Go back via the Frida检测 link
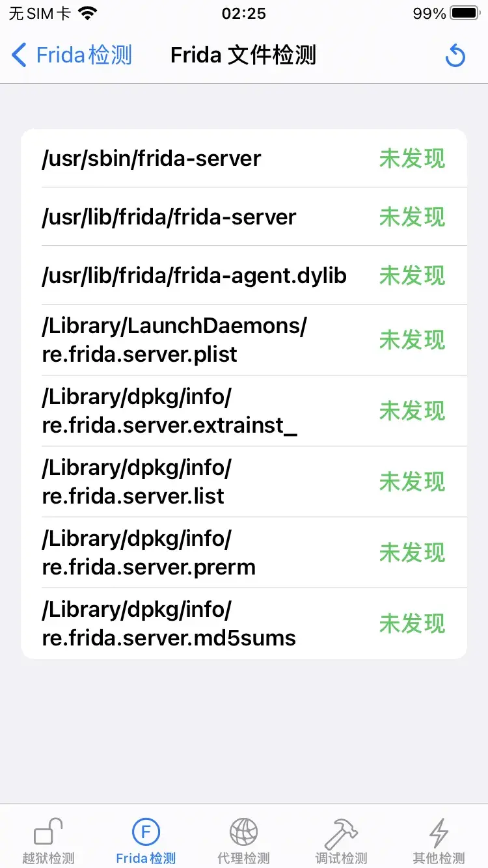Viewport: 488px width, 868px height. 84,55
